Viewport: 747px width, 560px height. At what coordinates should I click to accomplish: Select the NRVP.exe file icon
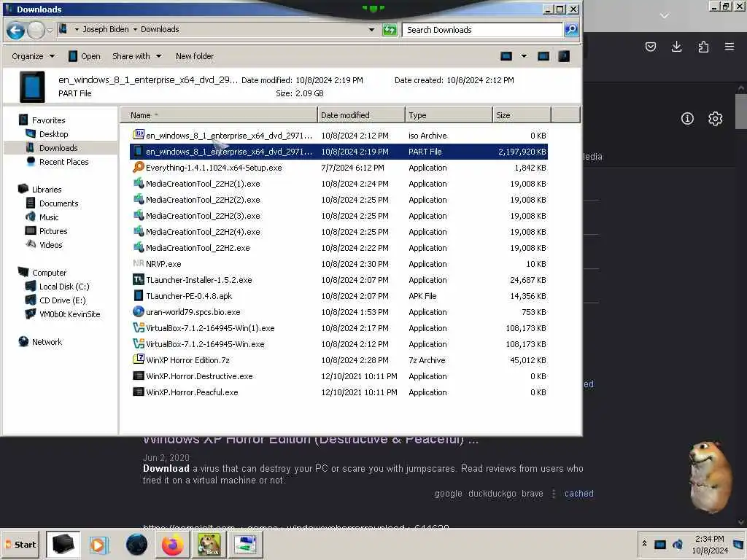139,263
